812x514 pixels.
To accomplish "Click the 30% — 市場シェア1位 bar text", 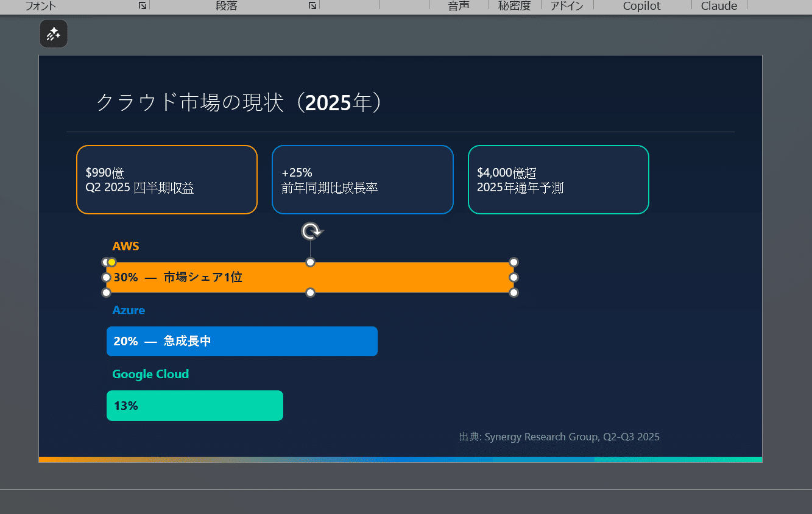I will pos(178,278).
